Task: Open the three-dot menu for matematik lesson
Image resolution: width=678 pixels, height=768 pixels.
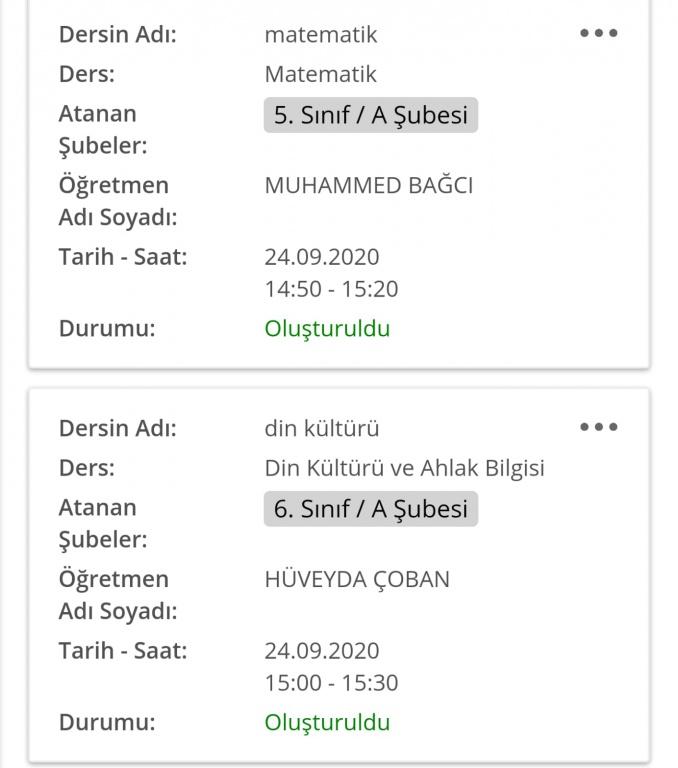Action: 598,33
